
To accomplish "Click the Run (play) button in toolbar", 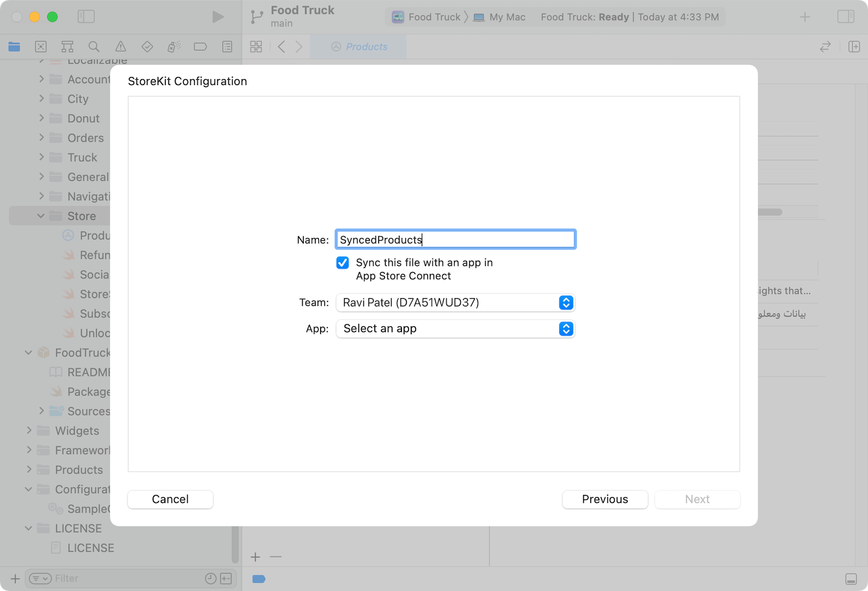I will click(218, 17).
